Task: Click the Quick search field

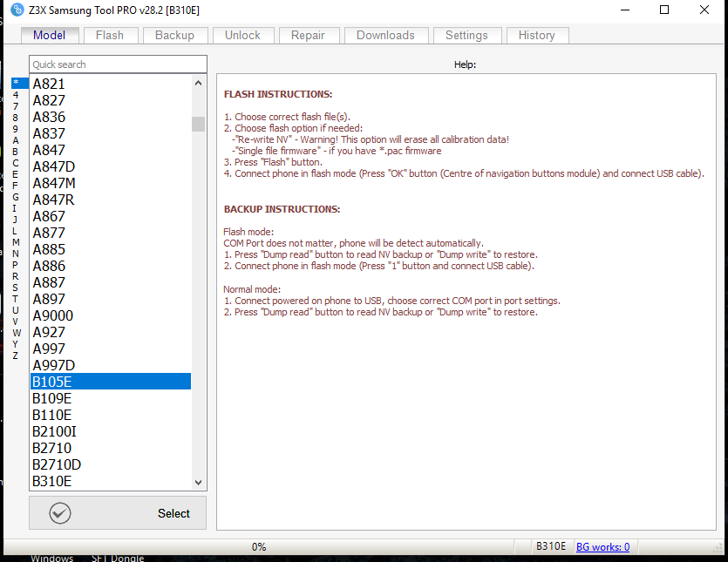Action: [118, 64]
